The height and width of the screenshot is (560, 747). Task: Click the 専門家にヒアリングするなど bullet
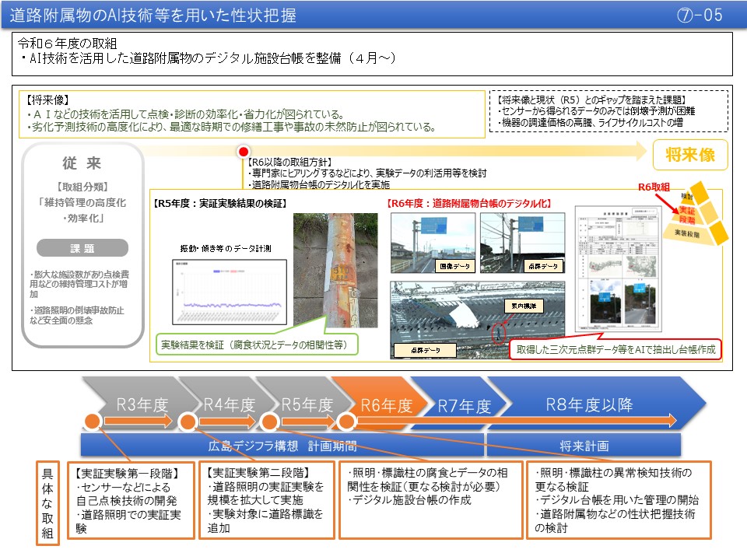[x=366, y=173]
